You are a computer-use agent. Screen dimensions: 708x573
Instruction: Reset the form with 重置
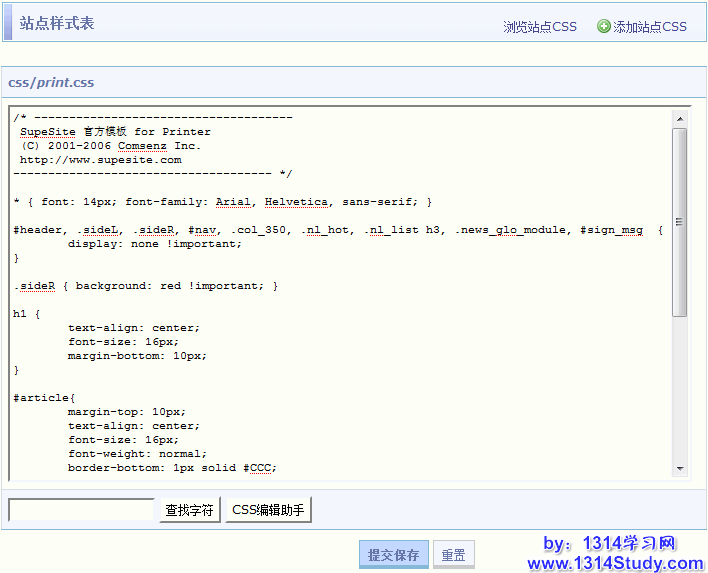[x=454, y=555]
